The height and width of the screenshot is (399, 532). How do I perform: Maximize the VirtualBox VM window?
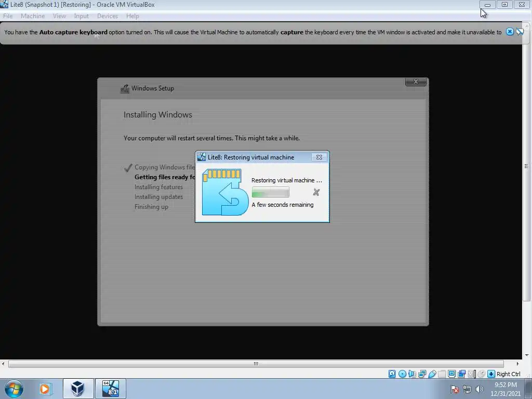504,5
